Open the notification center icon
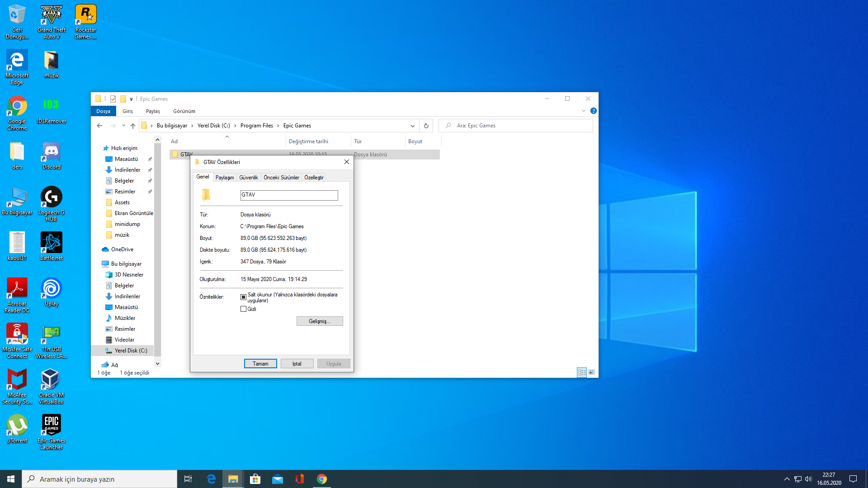Viewport: 868px width, 488px height. (853, 479)
